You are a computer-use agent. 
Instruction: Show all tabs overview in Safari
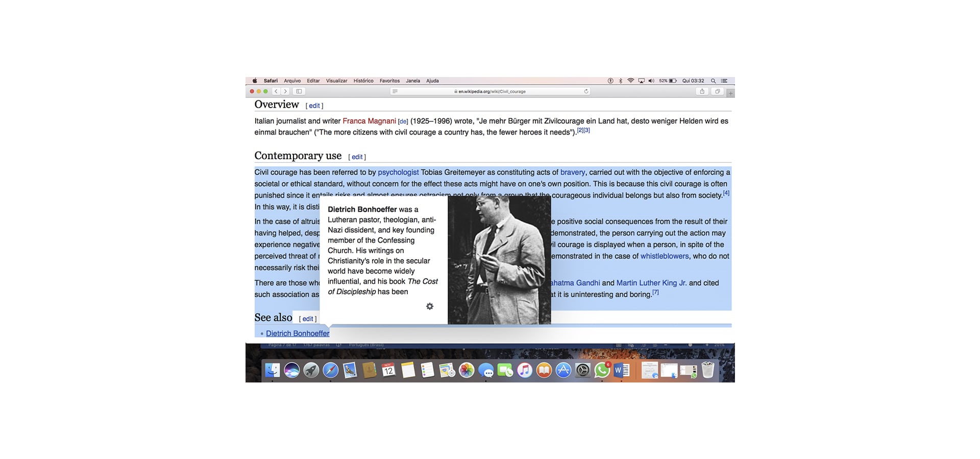click(717, 91)
